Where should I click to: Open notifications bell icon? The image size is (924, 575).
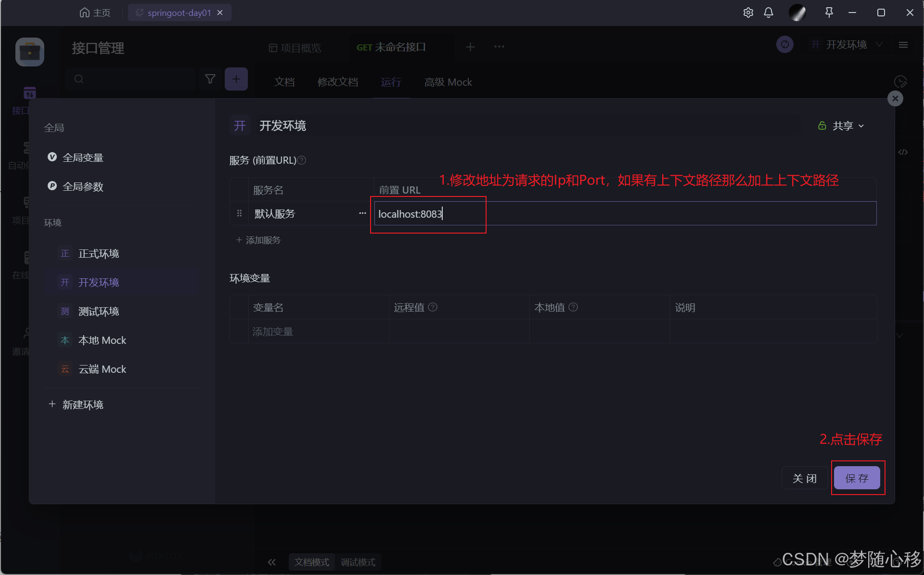pyautogui.click(x=769, y=13)
